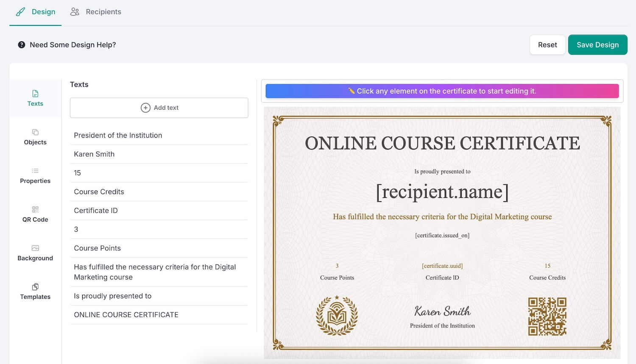Select 'Karen Smith' in the texts list

point(94,154)
